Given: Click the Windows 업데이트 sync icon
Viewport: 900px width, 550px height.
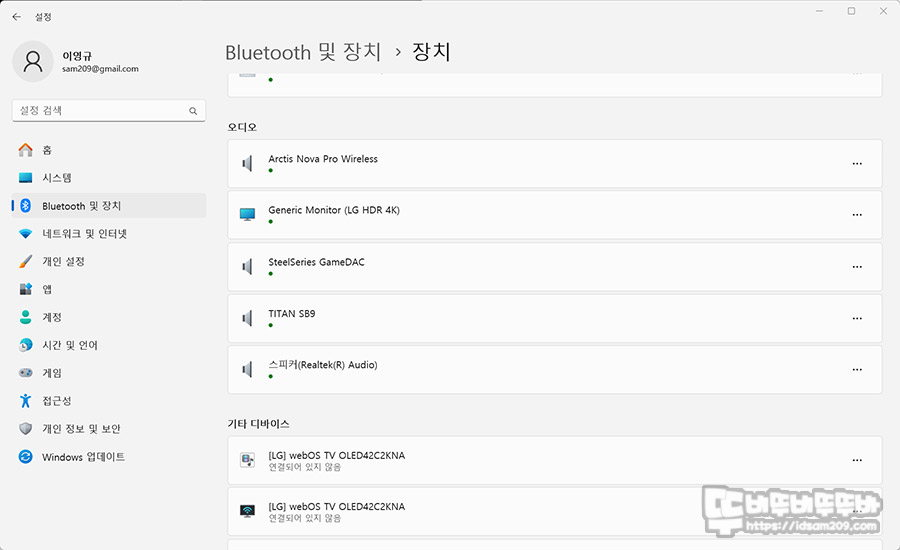Looking at the screenshot, I should pos(25,456).
